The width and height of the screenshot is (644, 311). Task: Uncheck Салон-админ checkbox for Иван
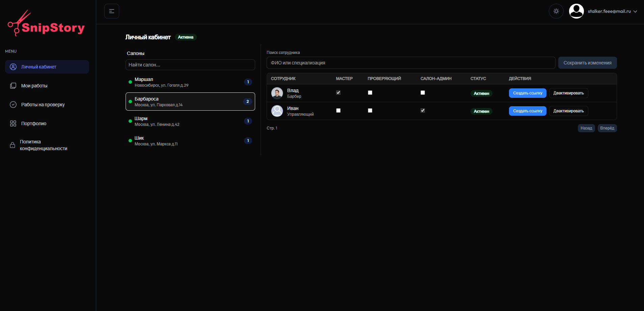(423, 110)
